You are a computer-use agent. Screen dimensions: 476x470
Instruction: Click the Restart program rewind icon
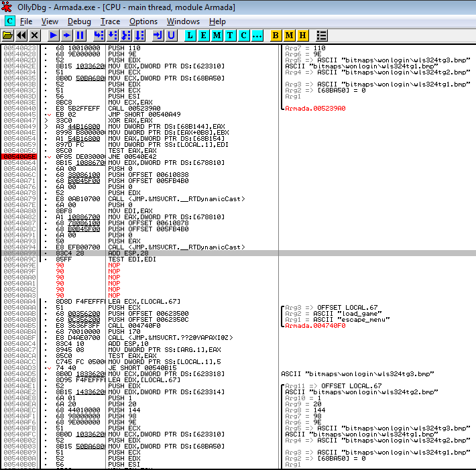[21, 36]
